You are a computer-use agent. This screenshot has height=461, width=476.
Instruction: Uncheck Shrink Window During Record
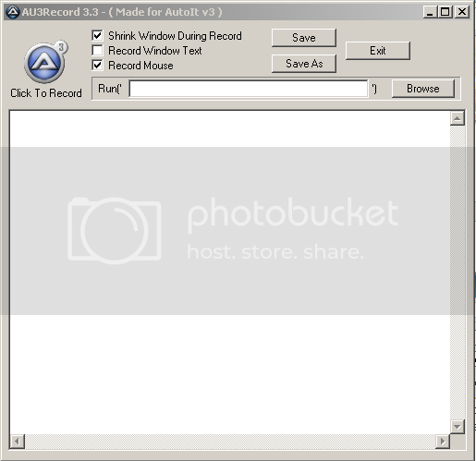pyautogui.click(x=97, y=35)
